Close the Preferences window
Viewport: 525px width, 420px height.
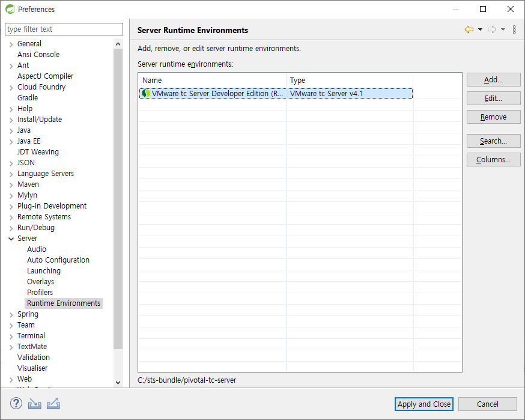click(x=510, y=9)
